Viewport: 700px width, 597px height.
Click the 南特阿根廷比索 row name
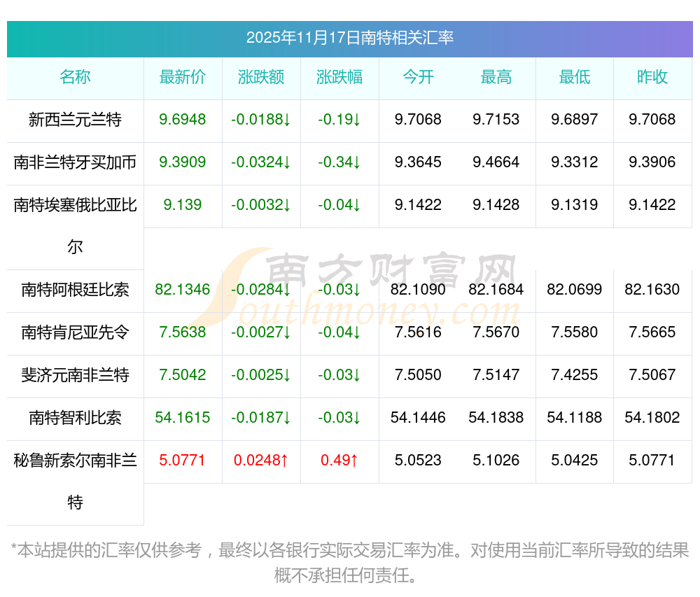[x=75, y=290]
